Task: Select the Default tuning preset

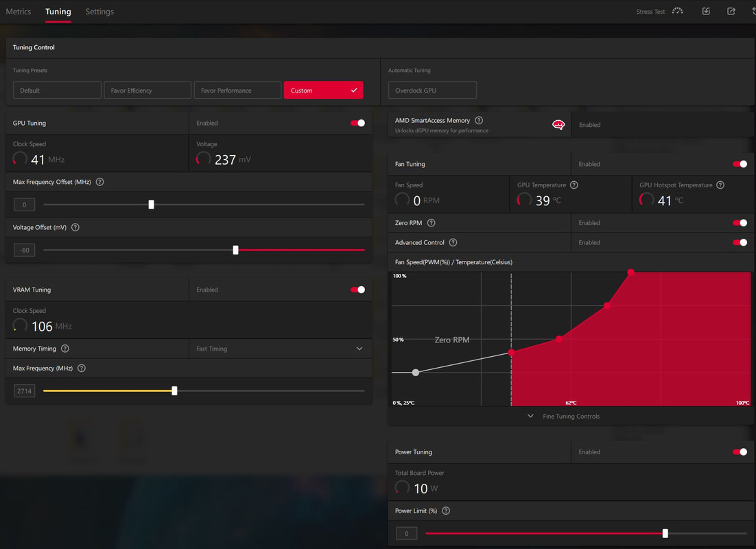Action: coord(57,90)
